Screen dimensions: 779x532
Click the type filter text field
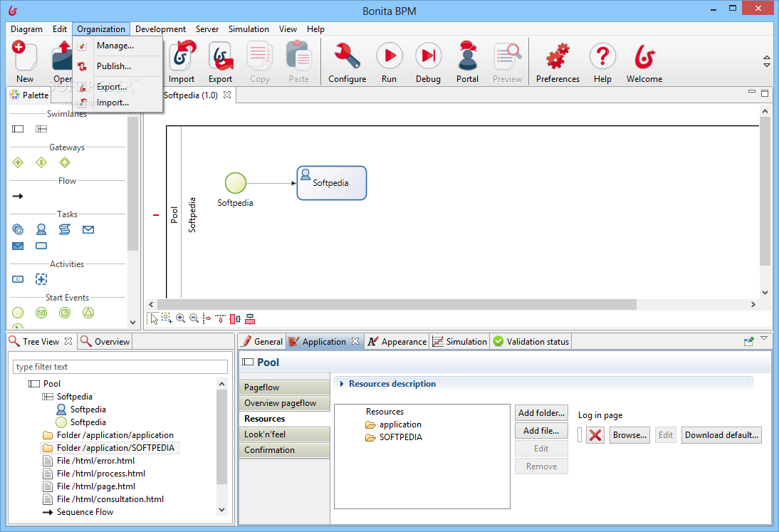(x=120, y=367)
